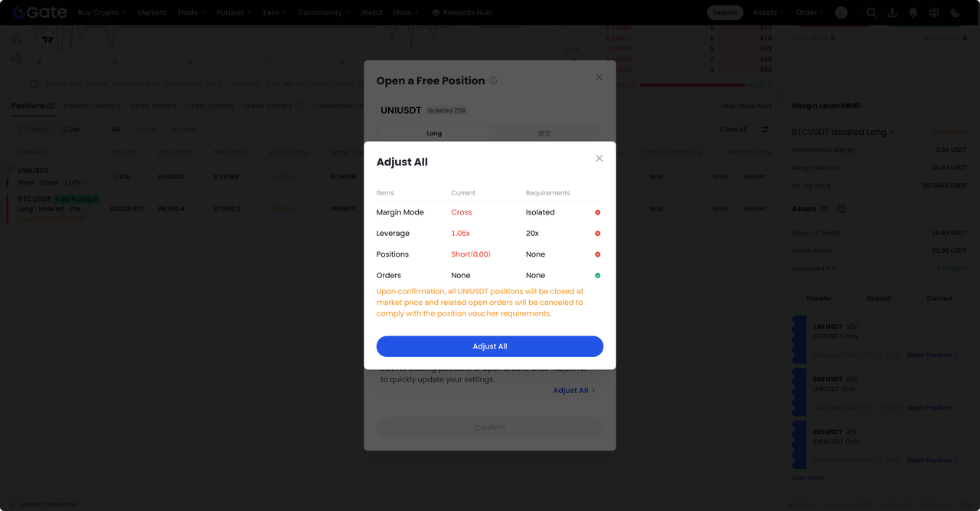Click the blue Adjust All button
Image resolution: width=980 pixels, height=511 pixels.
tap(490, 346)
